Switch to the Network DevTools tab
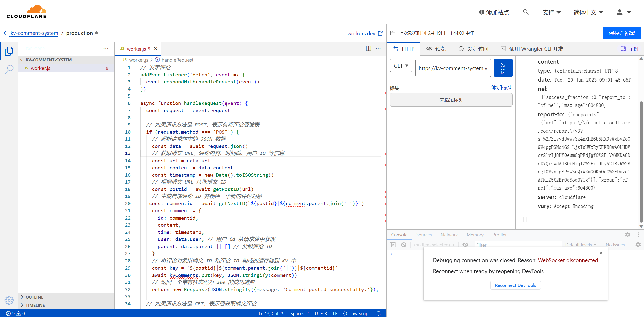Image resolution: width=644 pixels, height=317 pixels. click(x=449, y=235)
